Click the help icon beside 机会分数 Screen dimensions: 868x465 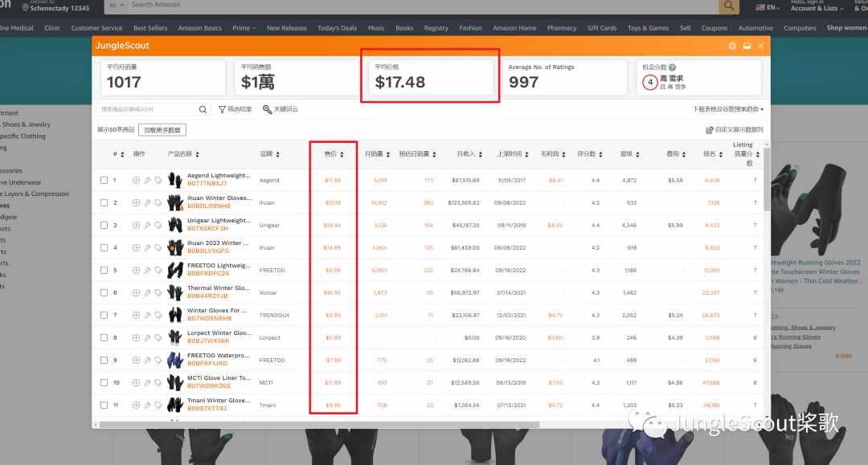tap(672, 67)
